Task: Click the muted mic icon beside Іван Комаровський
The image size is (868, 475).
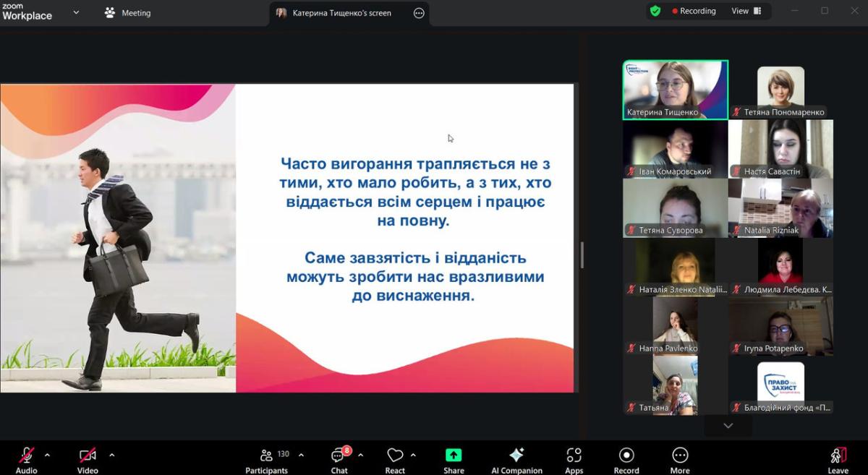Action: pos(631,171)
